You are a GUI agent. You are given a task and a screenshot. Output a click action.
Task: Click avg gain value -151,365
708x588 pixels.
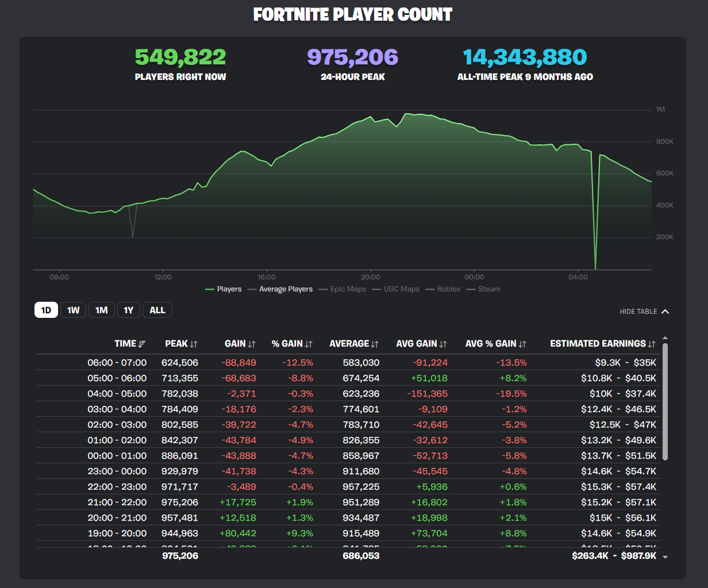427,394
